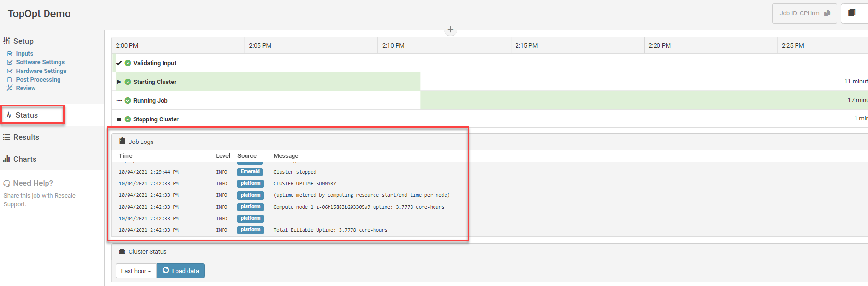Image resolution: width=868 pixels, height=286 pixels.
Task: Expand Running Job ellipsis details
Action: point(119,100)
